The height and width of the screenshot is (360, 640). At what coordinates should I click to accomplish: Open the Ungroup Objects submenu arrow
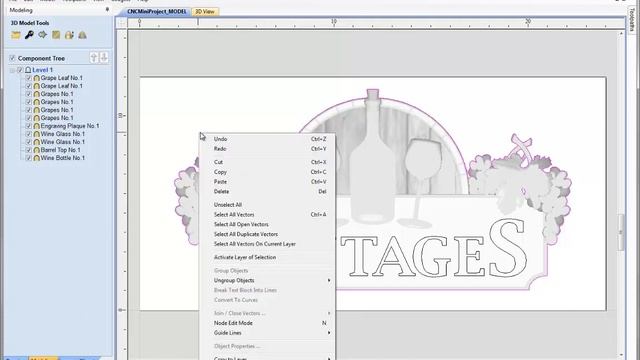(x=329, y=280)
